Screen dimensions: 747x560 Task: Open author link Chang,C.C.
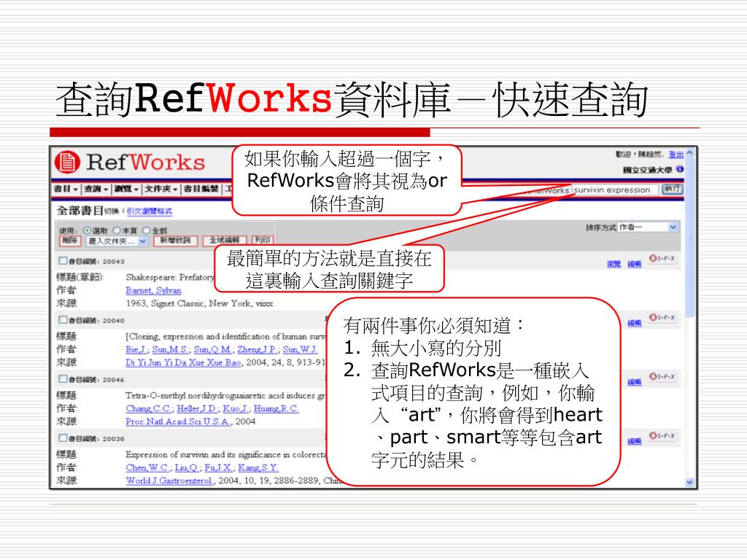click(x=148, y=408)
